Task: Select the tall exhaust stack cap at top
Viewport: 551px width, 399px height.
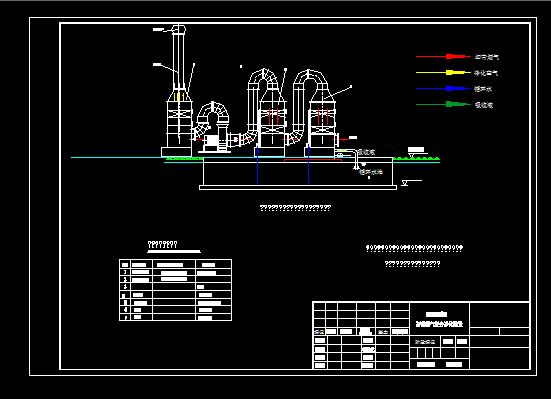Action: click(x=179, y=29)
